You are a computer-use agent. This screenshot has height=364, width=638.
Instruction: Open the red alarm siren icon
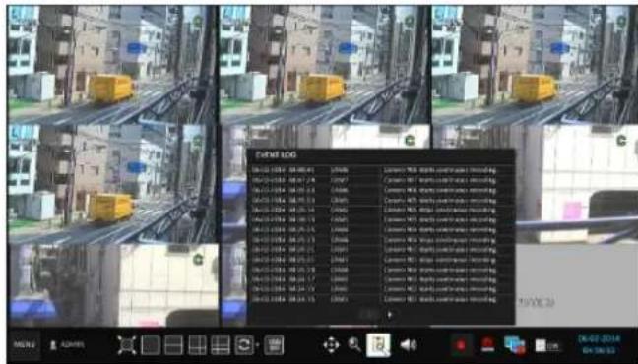(x=487, y=345)
